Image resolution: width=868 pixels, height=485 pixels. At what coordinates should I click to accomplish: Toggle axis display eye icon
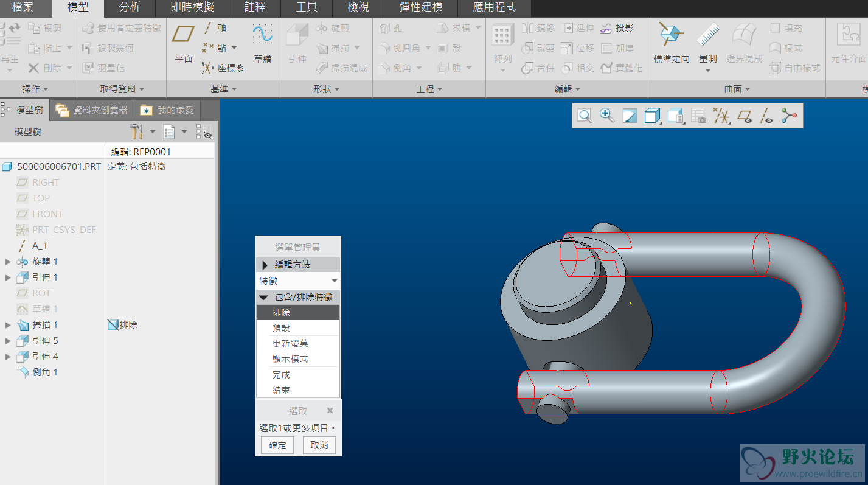[767, 116]
